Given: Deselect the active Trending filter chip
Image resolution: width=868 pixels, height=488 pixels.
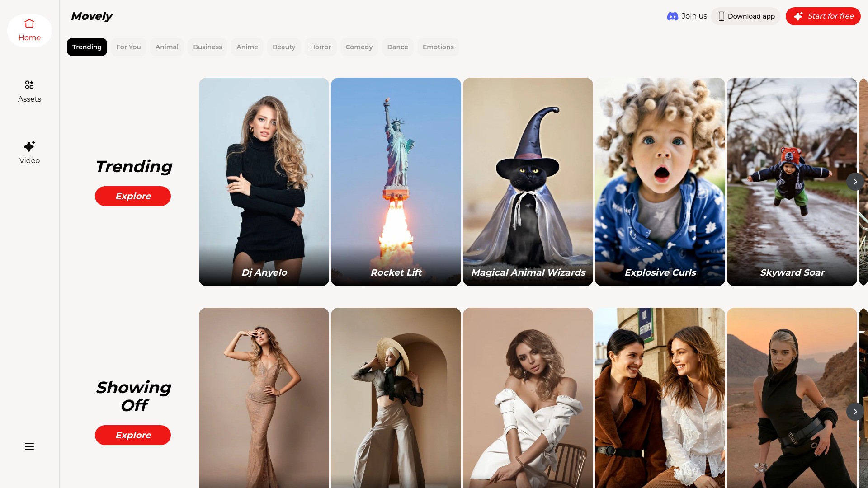Looking at the screenshot, I should pyautogui.click(x=87, y=47).
